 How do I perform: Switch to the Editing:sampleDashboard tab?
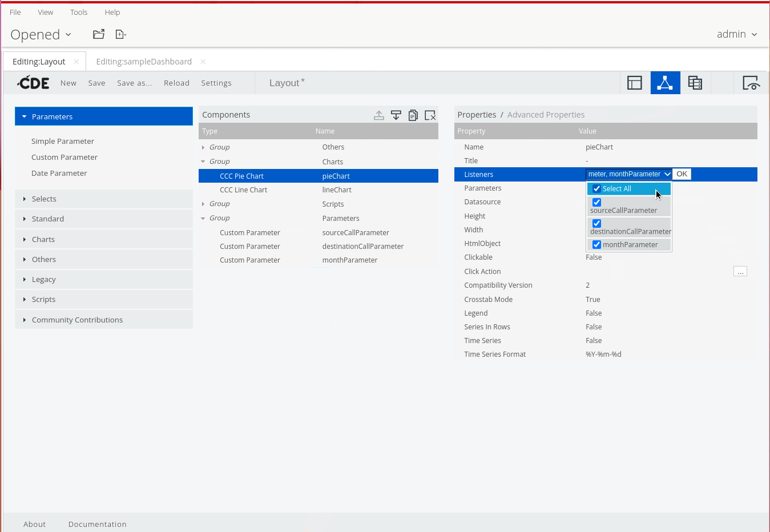click(144, 62)
